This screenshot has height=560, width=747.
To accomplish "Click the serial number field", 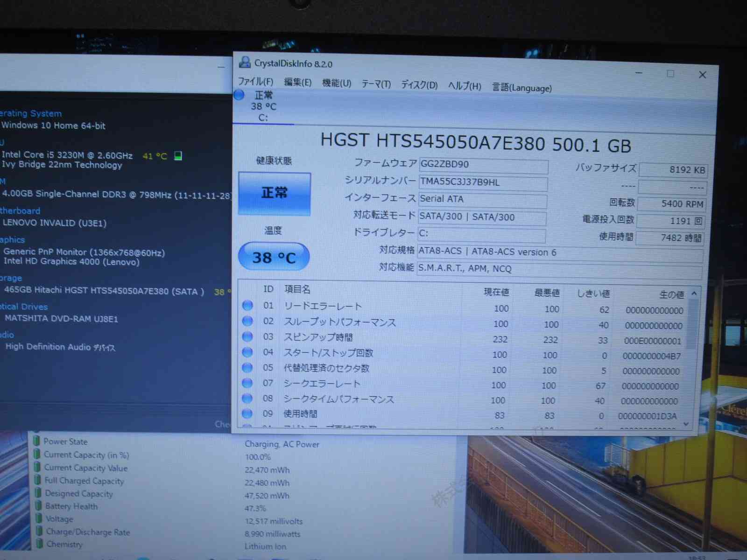I will pos(483,182).
